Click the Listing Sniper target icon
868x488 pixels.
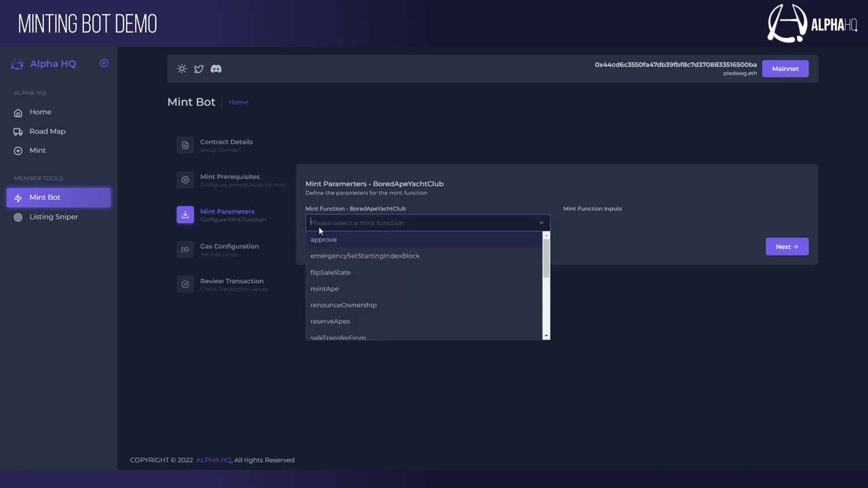tap(18, 217)
